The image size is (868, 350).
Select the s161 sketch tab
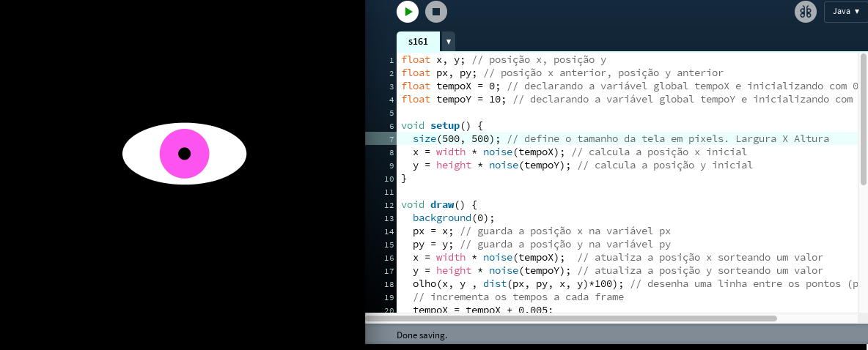pyautogui.click(x=418, y=42)
